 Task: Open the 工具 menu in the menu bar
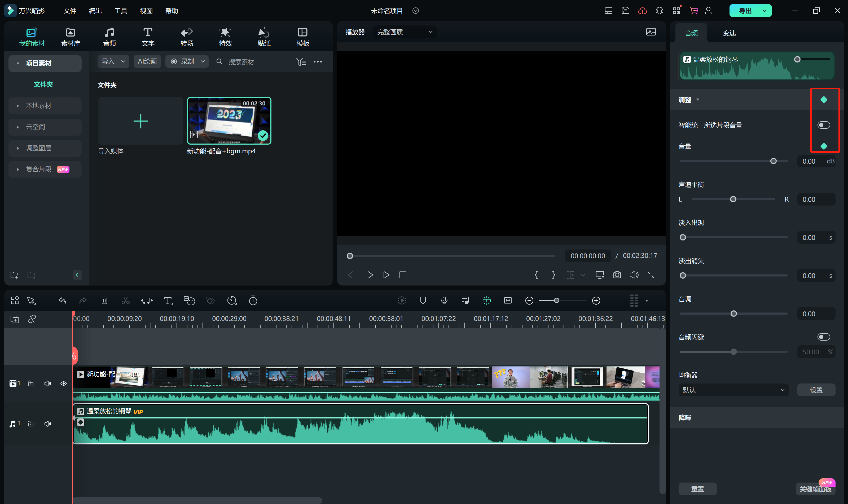coord(121,11)
